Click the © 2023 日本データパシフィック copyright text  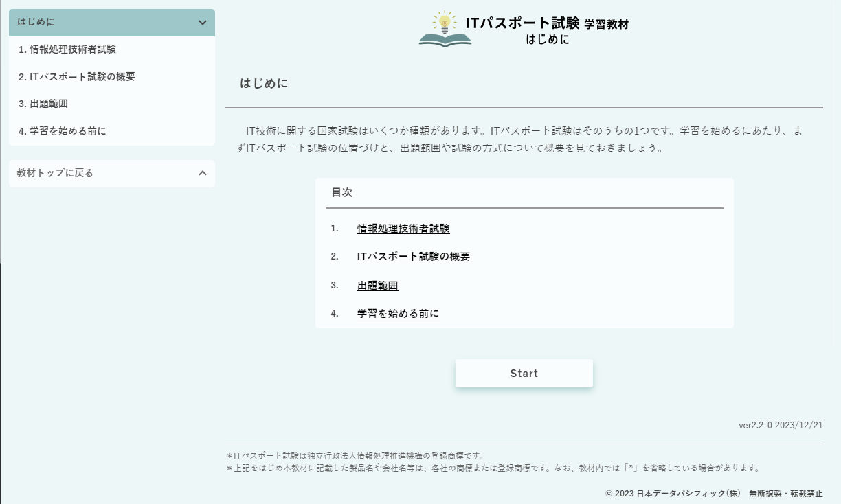click(x=714, y=493)
